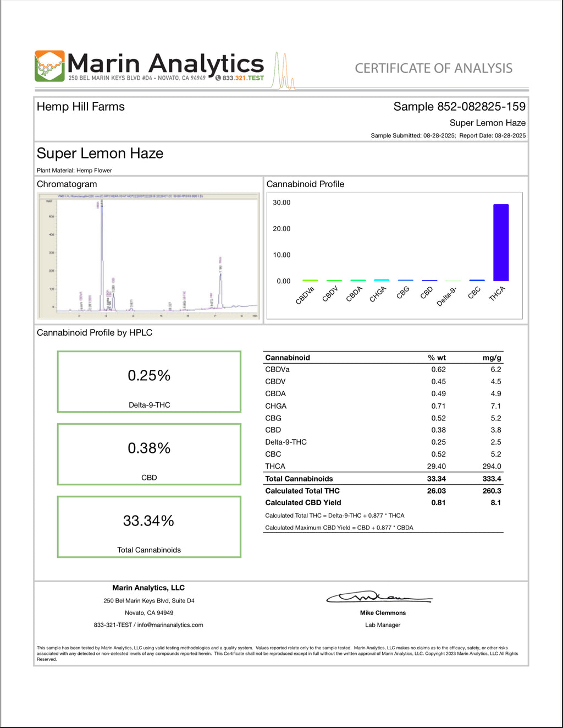Open the Chromatogram plot image
This screenshot has height=728, width=563.
[148, 256]
